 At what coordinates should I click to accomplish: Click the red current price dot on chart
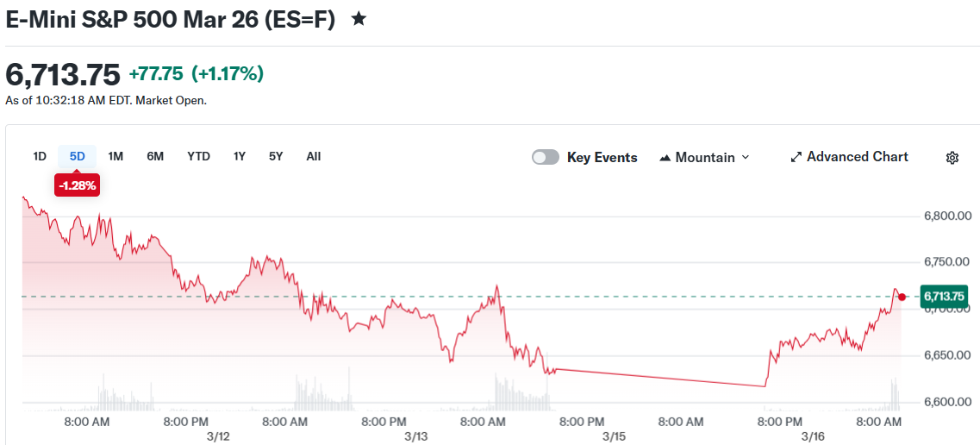pos(902,297)
